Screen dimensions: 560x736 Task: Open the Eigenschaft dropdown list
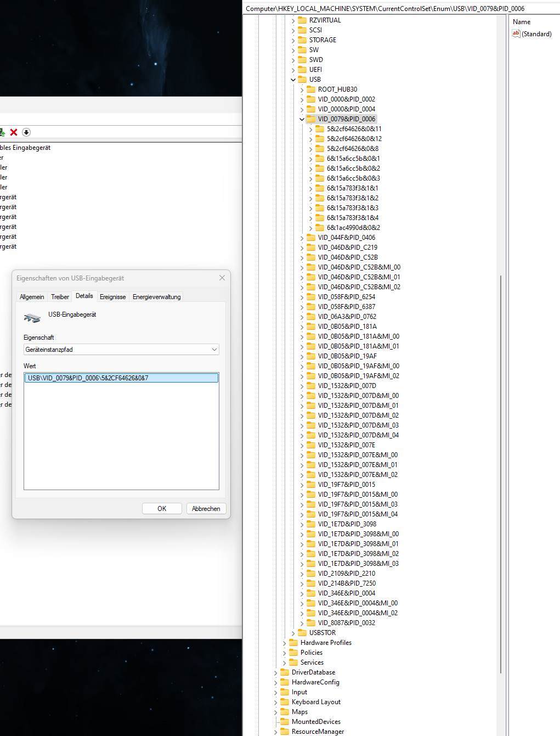click(x=214, y=349)
